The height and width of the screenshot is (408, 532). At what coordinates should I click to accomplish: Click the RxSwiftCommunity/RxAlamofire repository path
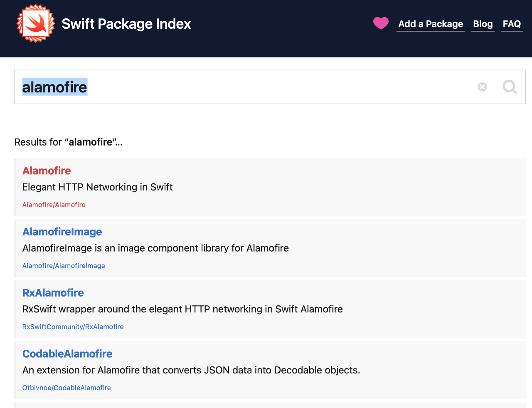73,327
